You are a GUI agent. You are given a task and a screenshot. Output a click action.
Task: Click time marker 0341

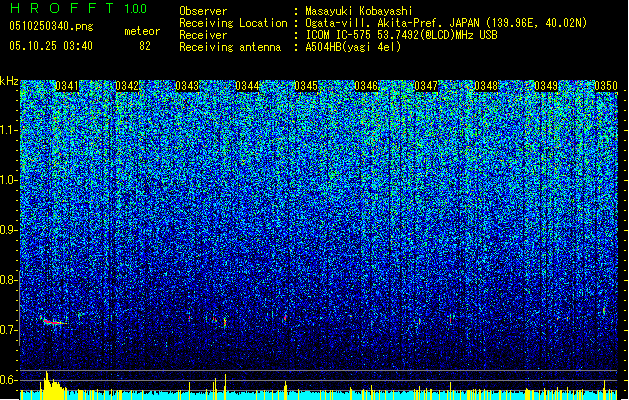pyautogui.click(x=67, y=86)
